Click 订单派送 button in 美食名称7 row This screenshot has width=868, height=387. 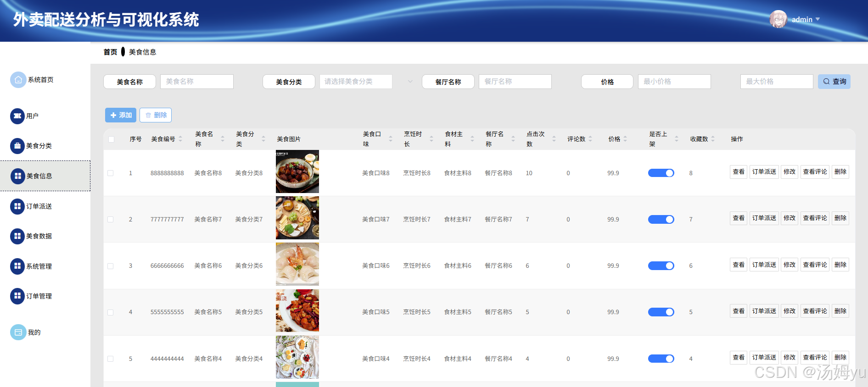pyautogui.click(x=764, y=218)
